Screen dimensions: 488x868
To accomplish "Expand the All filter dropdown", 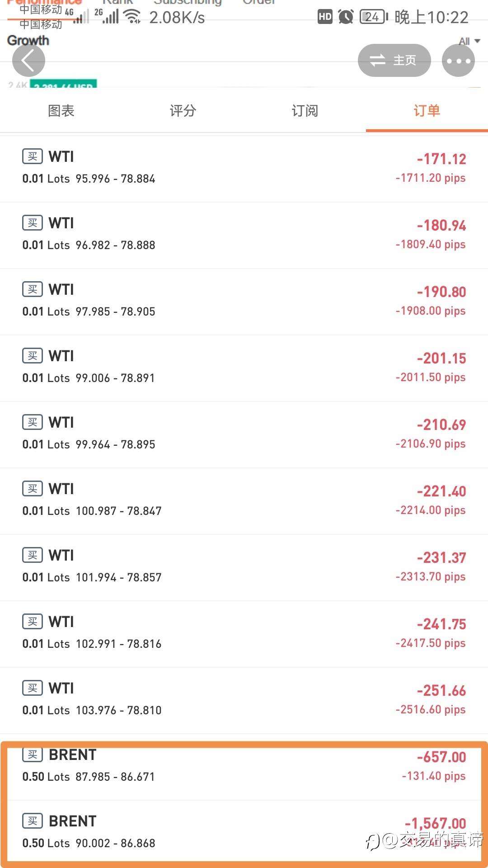I will 469,41.
